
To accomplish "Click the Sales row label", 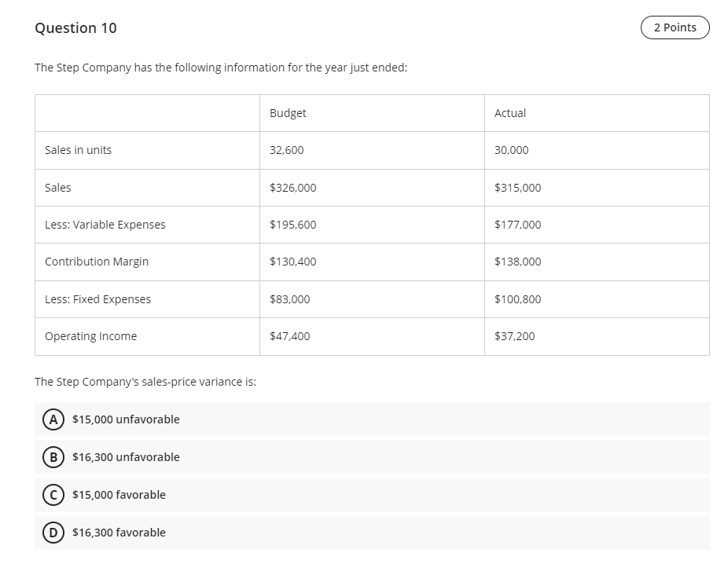I will click(x=57, y=188).
